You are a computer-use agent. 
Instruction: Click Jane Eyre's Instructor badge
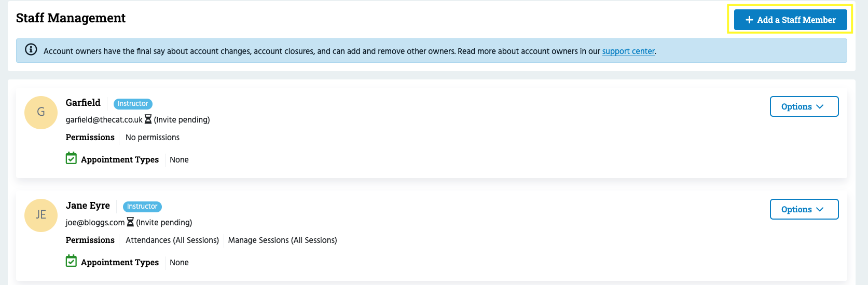(142, 207)
